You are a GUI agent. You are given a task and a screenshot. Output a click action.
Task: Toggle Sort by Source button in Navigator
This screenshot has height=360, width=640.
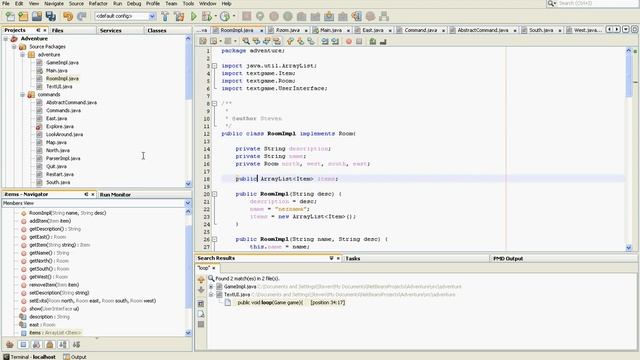76,345
